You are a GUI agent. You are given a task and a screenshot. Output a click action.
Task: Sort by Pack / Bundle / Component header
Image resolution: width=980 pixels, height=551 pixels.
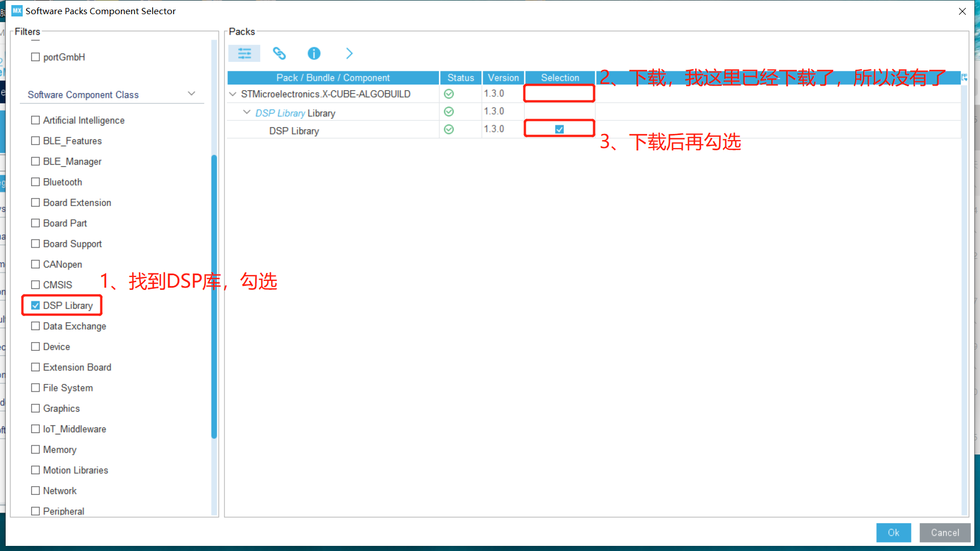[333, 78]
